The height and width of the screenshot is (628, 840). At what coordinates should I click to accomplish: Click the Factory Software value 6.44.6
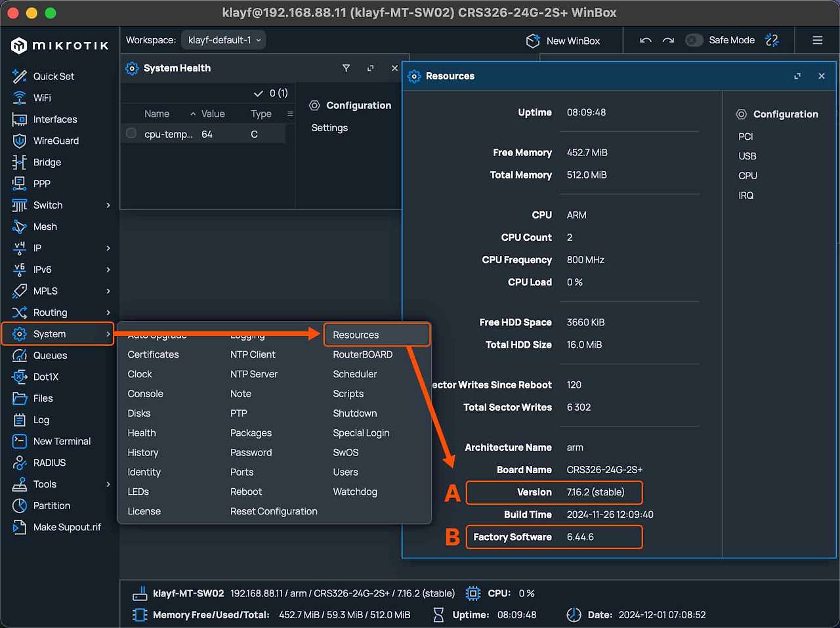[x=580, y=537]
